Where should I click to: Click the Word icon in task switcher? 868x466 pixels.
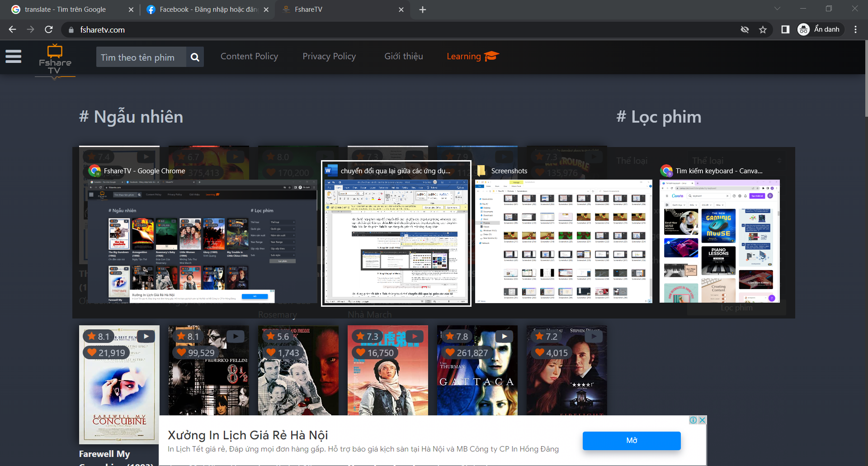[x=331, y=171]
